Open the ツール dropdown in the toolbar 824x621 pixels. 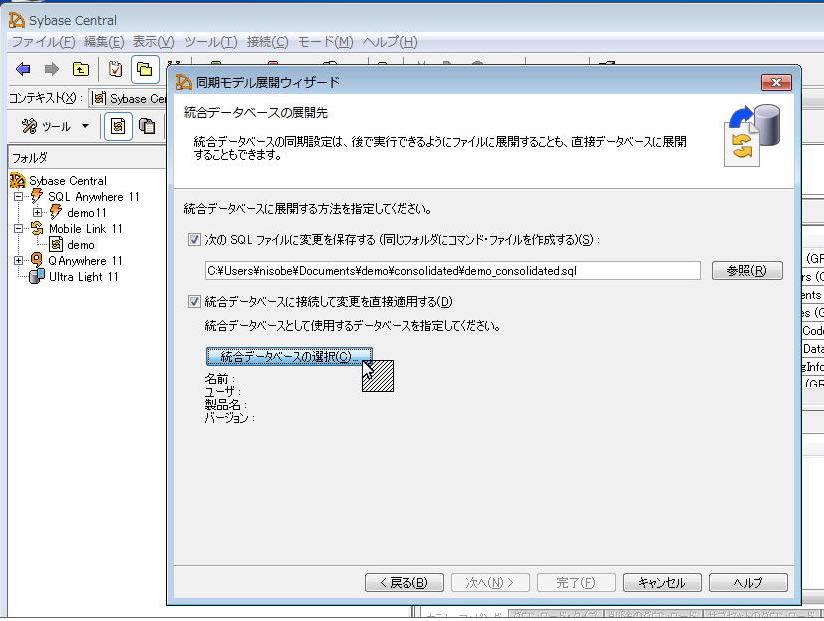[56, 126]
